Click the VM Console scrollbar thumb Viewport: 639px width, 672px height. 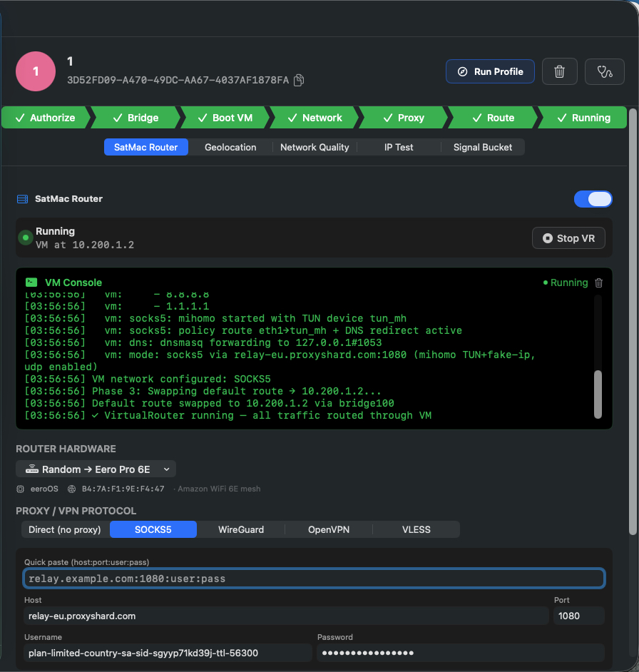point(598,394)
